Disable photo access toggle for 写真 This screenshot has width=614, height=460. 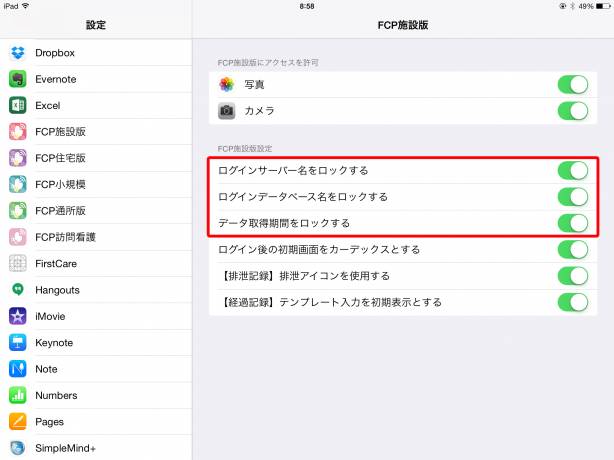tap(572, 85)
